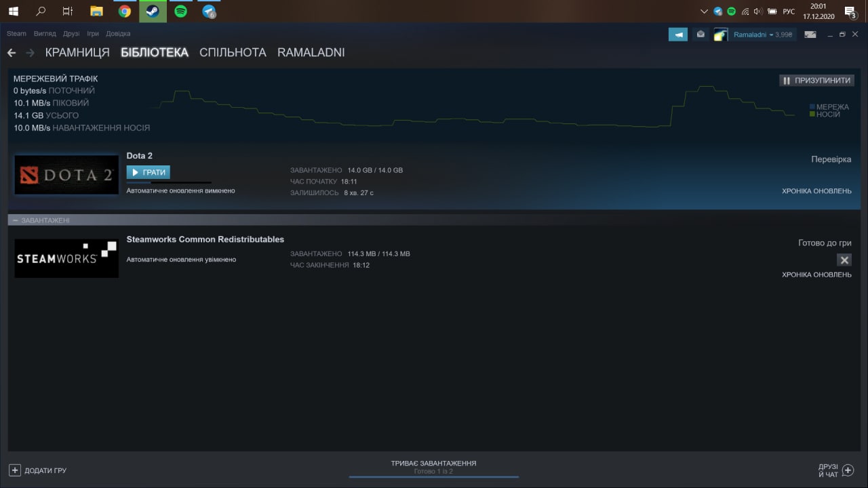Open the Dota 2 game thumbnail
The height and width of the screenshot is (488, 868).
[66, 175]
